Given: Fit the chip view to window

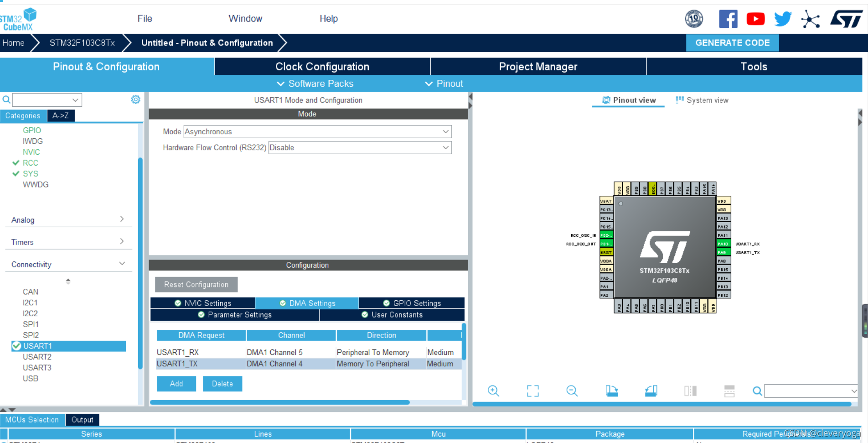Looking at the screenshot, I should (x=532, y=391).
